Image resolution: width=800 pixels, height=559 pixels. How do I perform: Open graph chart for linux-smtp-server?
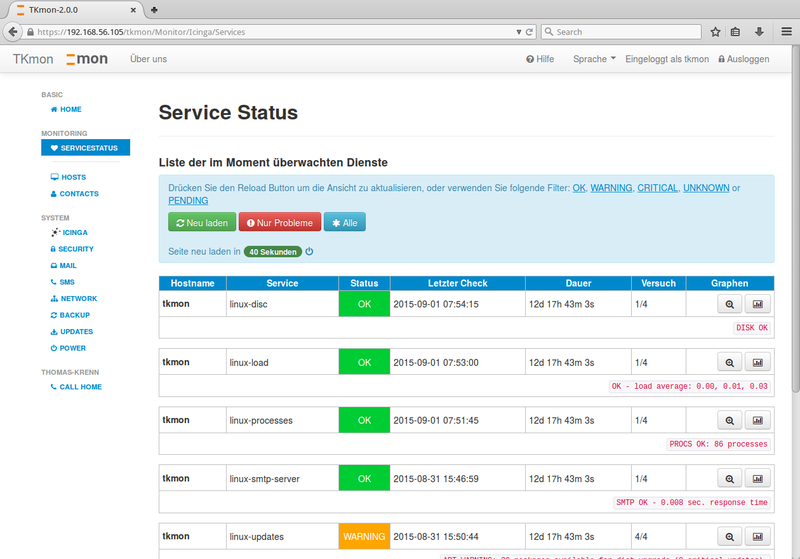pyautogui.click(x=758, y=478)
